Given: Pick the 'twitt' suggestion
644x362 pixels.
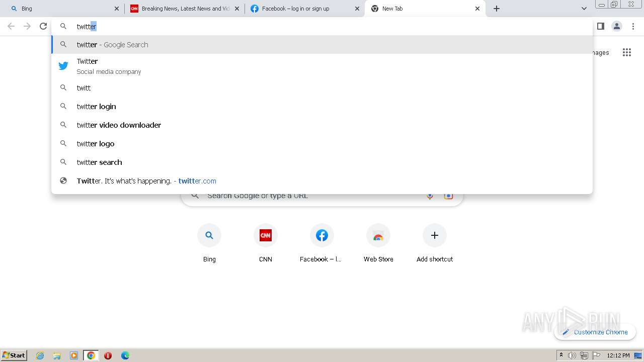Looking at the screenshot, I should [x=322, y=88].
